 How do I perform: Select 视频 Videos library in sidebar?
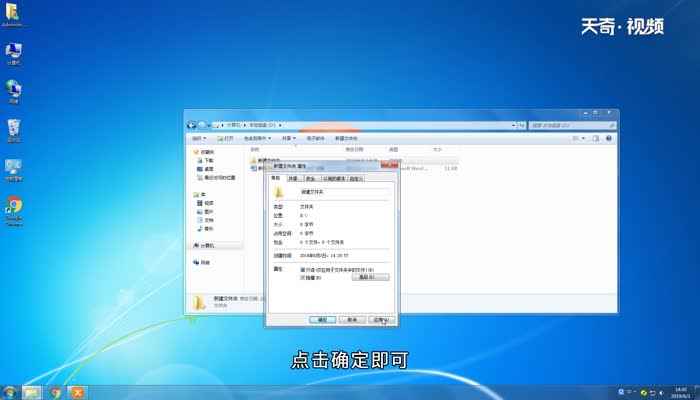click(205, 203)
